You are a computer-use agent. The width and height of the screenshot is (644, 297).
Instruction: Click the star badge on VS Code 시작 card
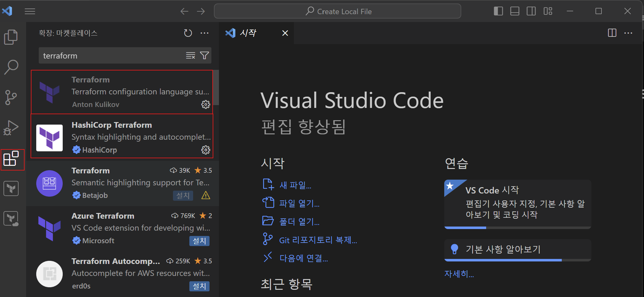click(450, 186)
